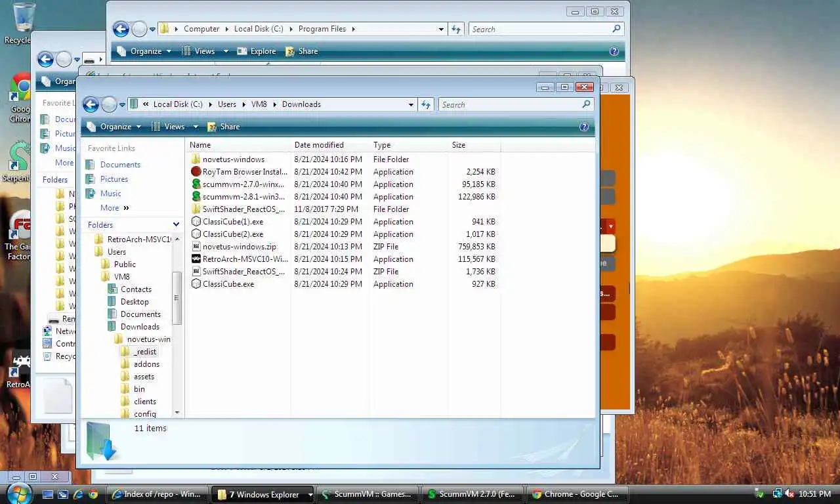Open the Views dropdown arrow in Program Files window
Image resolution: width=840 pixels, height=504 pixels.
pyautogui.click(x=226, y=51)
